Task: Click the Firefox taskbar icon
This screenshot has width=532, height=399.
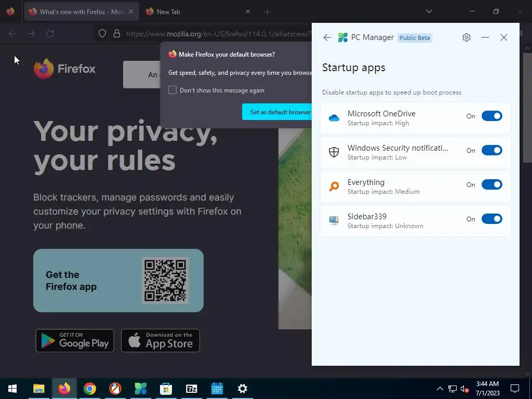Action: coord(64,389)
